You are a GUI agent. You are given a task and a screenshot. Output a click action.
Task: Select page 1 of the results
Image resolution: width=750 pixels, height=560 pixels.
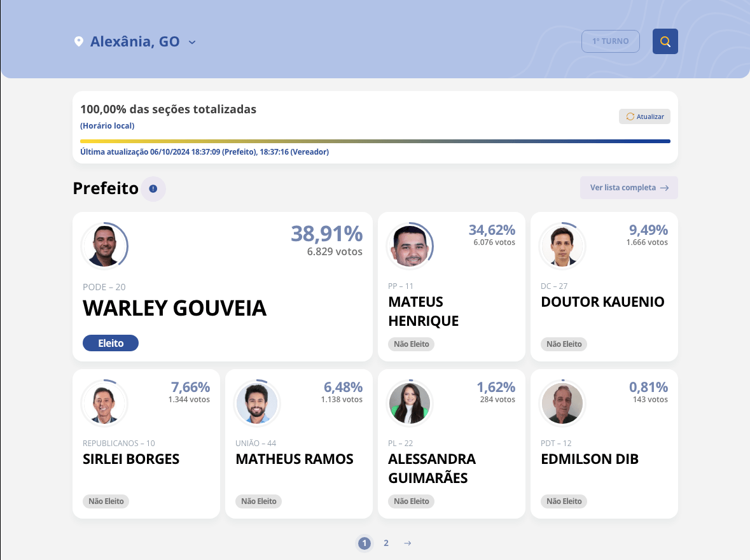click(364, 543)
